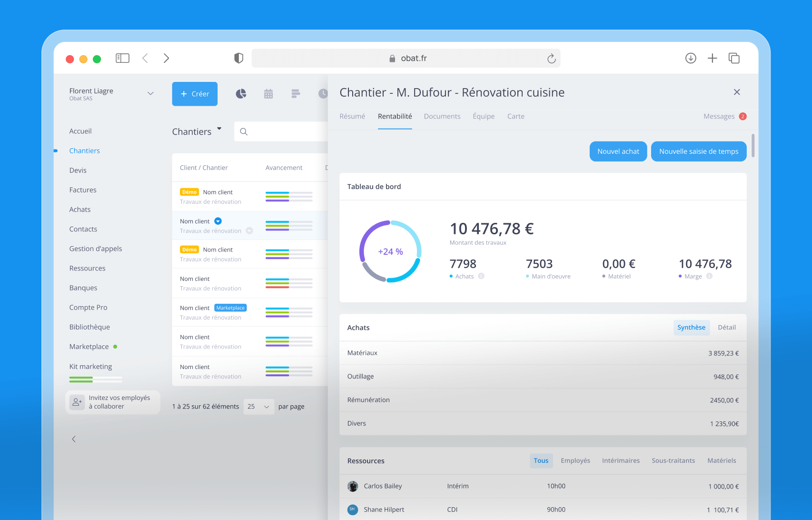Viewport: 812px width, 520px height.
Task: Click the Marketplace tag on Nom client
Action: [230, 308]
